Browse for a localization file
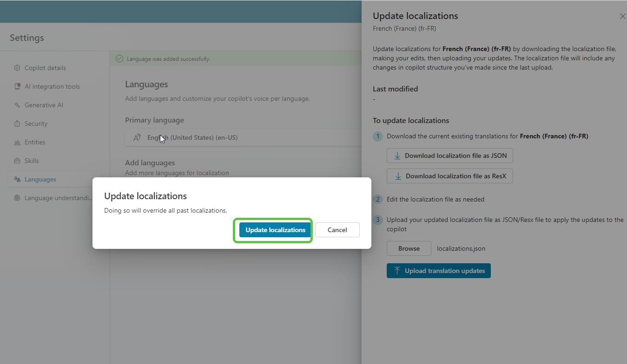This screenshot has height=364, width=627. click(409, 248)
